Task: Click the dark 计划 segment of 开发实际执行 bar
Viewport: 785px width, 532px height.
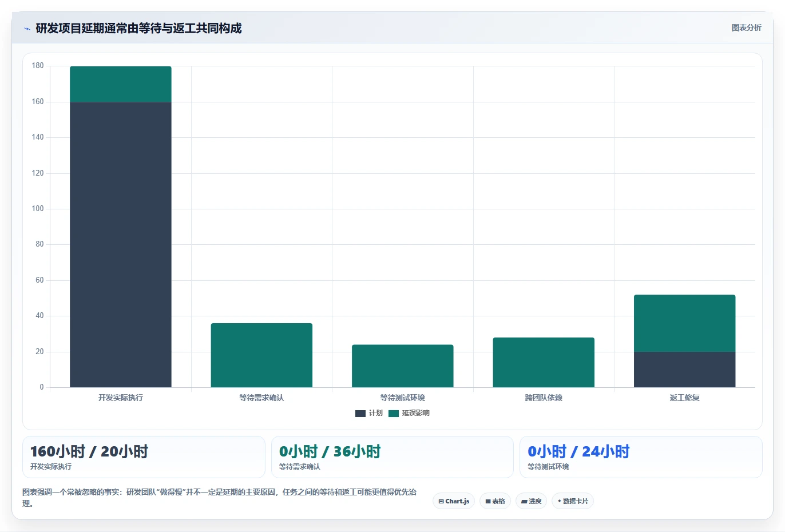Action: pyautogui.click(x=121, y=245)
